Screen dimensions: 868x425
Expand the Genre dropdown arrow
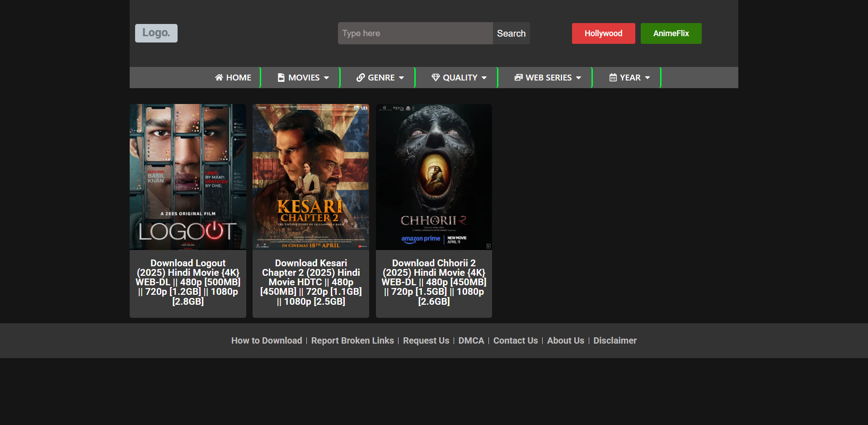click(401, 78)
